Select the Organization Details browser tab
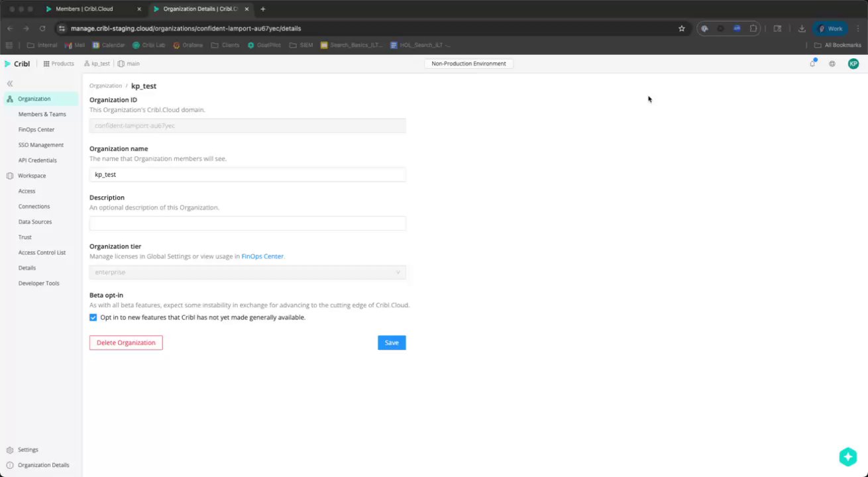The image size is (868, 477). pyautogui.click(x=200, y=9)
